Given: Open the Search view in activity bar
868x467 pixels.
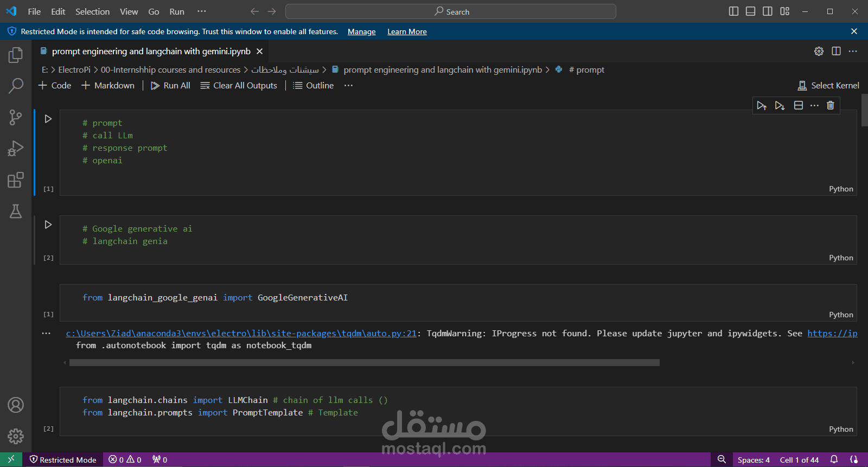Looking at the screenshot, I should coord(16,86).
